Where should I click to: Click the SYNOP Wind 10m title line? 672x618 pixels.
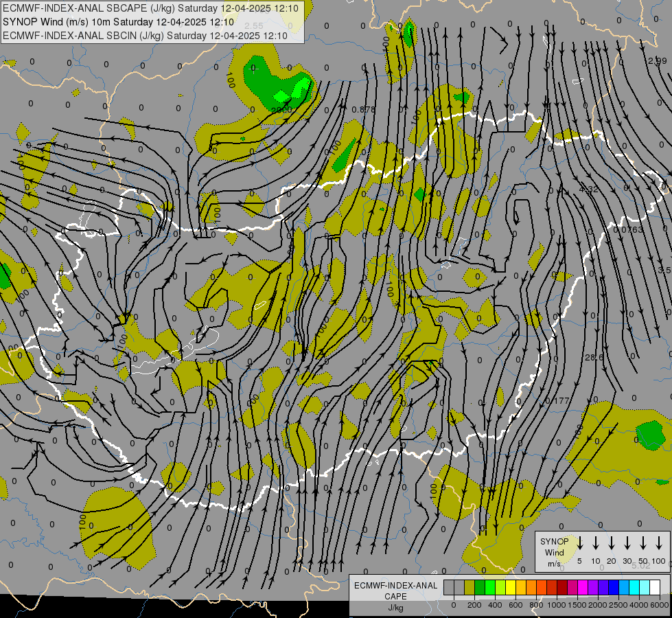tap(118, 22)
